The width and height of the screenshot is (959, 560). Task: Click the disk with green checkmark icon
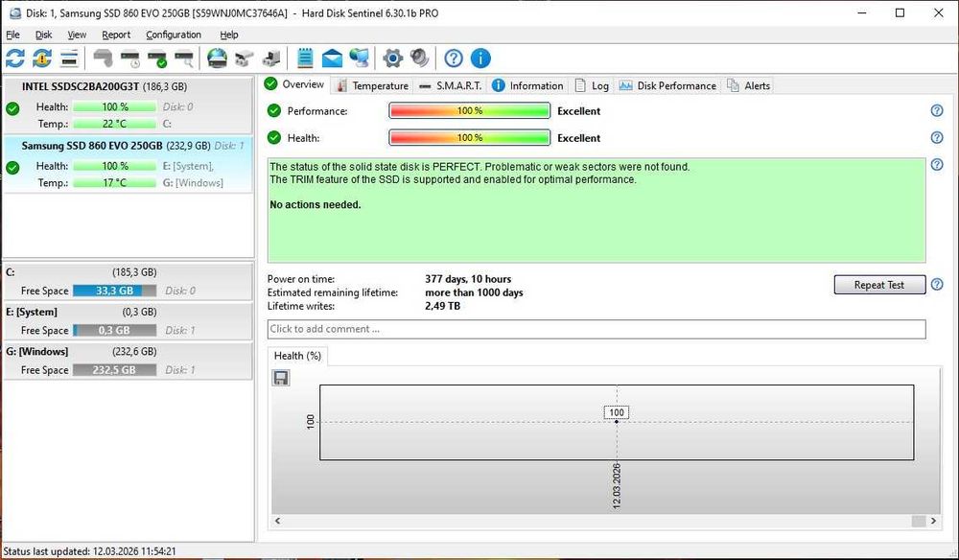(x=157, y=58)
